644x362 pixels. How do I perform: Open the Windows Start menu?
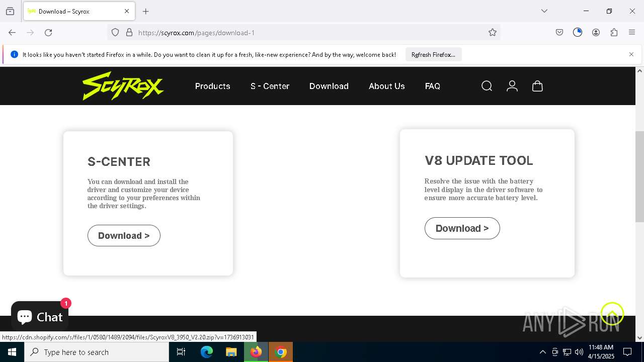pos(12,352)
